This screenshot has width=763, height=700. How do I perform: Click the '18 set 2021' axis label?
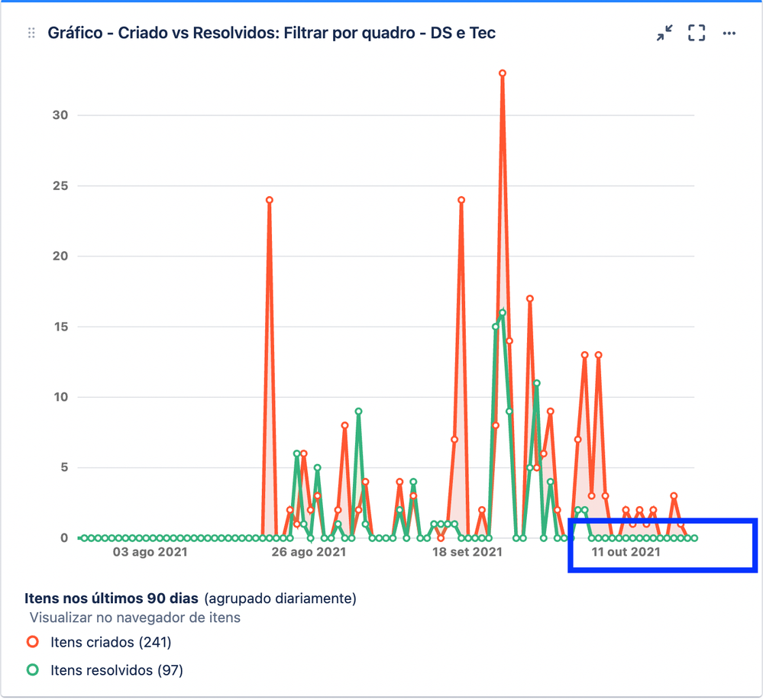click(467, 552)
